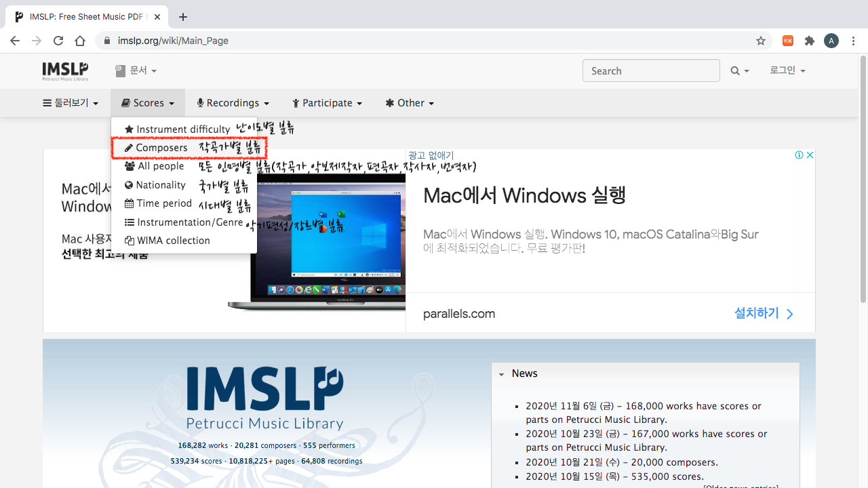This screenshot has width=868, height=488.
Task: Open the 문서 dropdown
Action: [x=136, y=70]
